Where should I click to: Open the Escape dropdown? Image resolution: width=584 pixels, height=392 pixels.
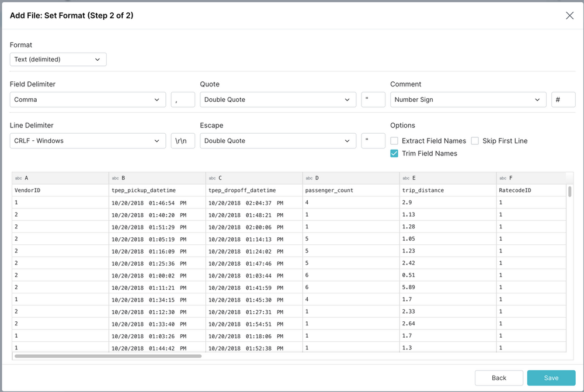tap(278, 141)
